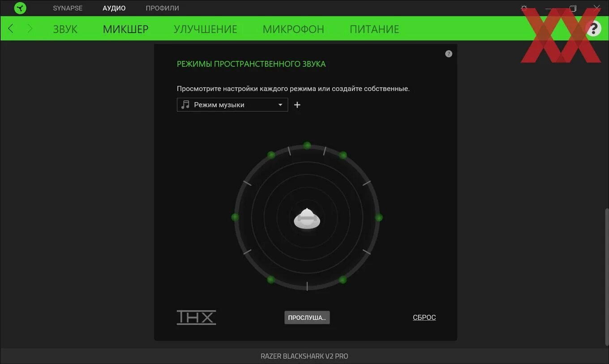Toggle the left speaker node on the ring
This screenshot has height=364, width=609.
coord(234,218)
